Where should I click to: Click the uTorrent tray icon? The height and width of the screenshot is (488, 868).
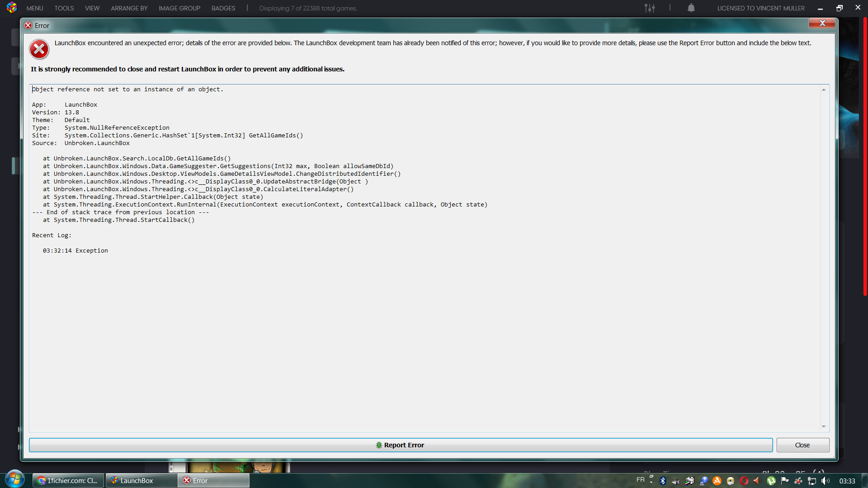tap(771, 481)
